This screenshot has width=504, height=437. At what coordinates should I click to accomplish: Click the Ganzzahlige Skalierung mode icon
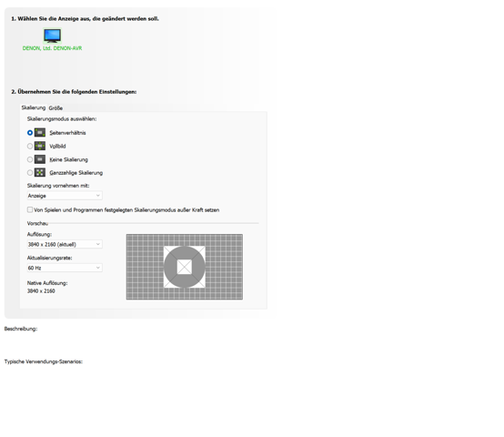point(40,173)
